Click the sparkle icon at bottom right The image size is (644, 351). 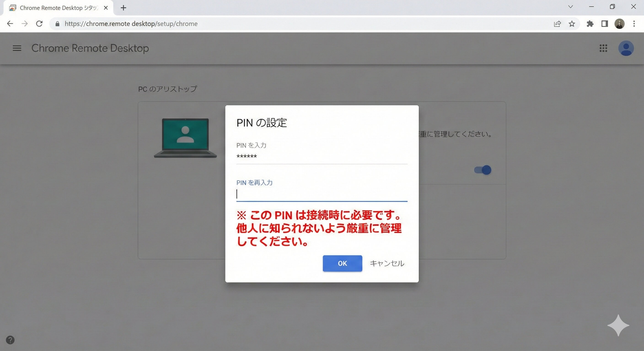coord(618,325)
